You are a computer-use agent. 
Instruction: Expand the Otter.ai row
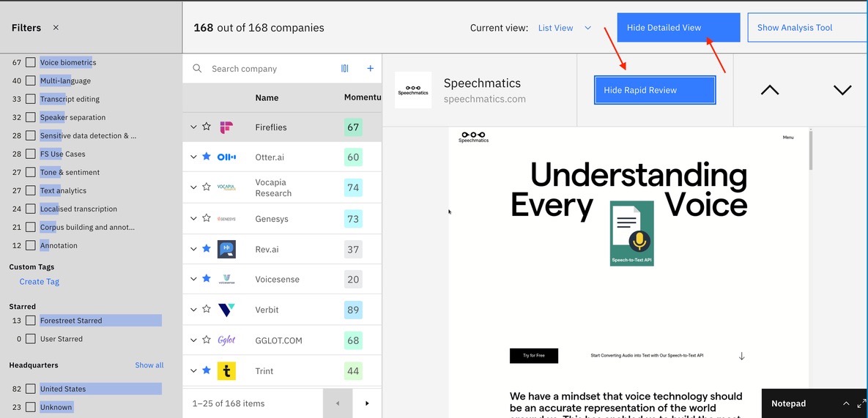tap(193, 157)
